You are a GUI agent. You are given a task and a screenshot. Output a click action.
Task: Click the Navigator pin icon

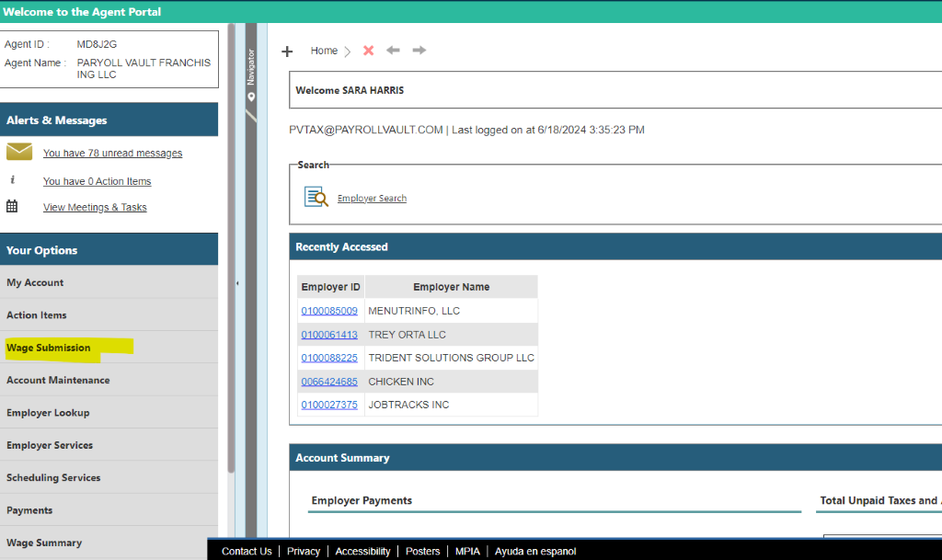[251, 97]
